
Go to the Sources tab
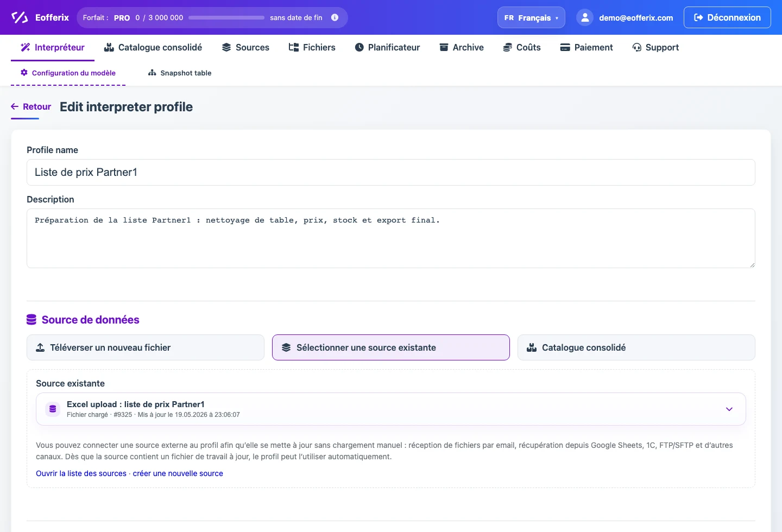click(x=245, y=47)
